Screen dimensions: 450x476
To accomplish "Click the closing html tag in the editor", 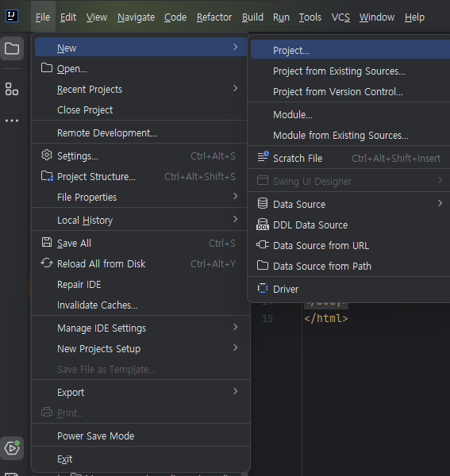I will (x=326, y=318).
